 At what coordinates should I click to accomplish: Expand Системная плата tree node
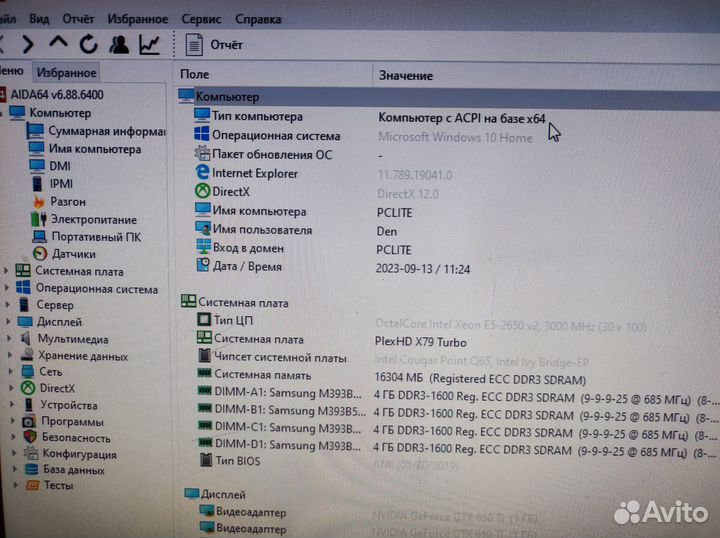(x=6, y=271)
